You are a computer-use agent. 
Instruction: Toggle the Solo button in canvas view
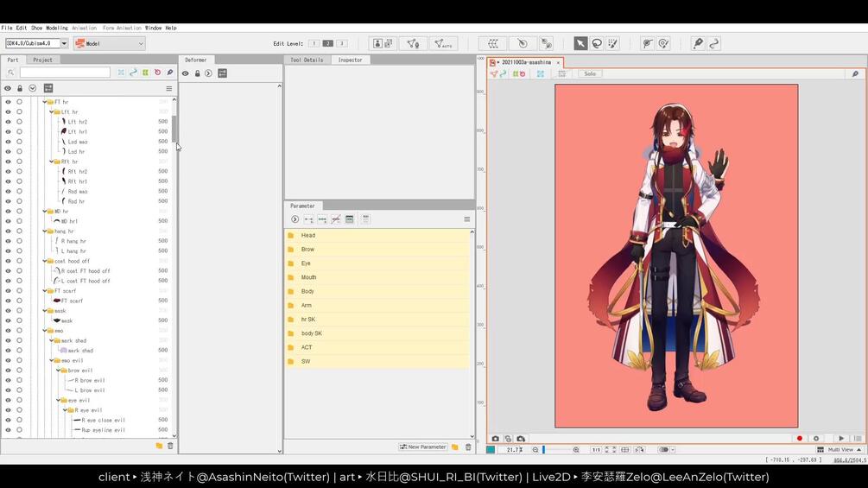[590, 73]
